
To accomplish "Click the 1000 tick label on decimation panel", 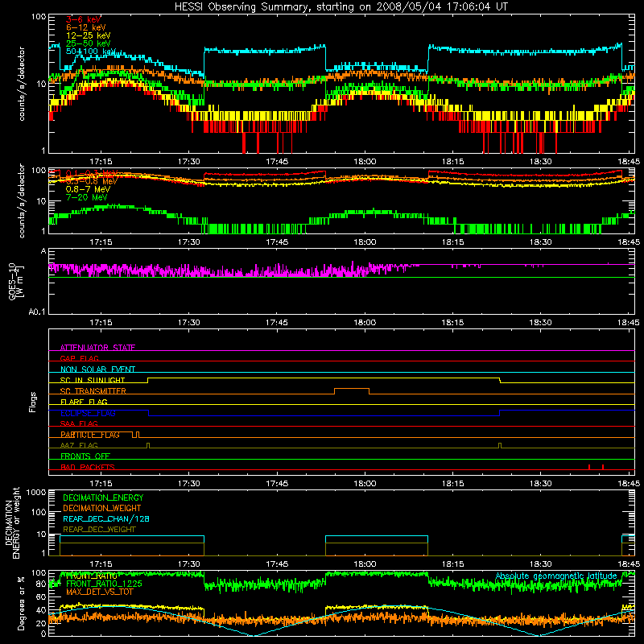I will point(36,493).
